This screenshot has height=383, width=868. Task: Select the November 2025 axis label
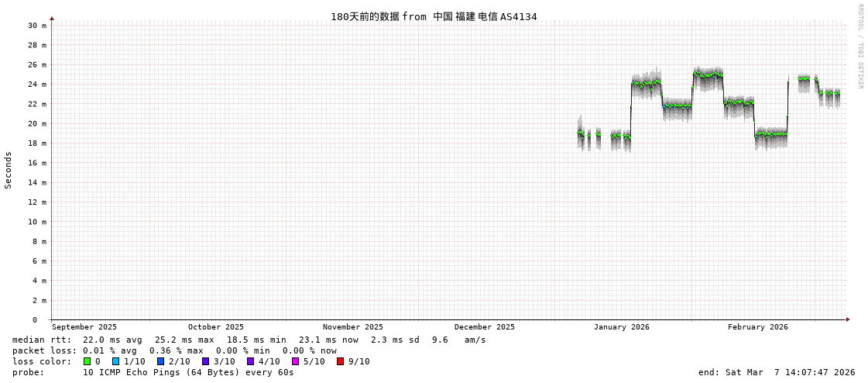click(352, 327)
